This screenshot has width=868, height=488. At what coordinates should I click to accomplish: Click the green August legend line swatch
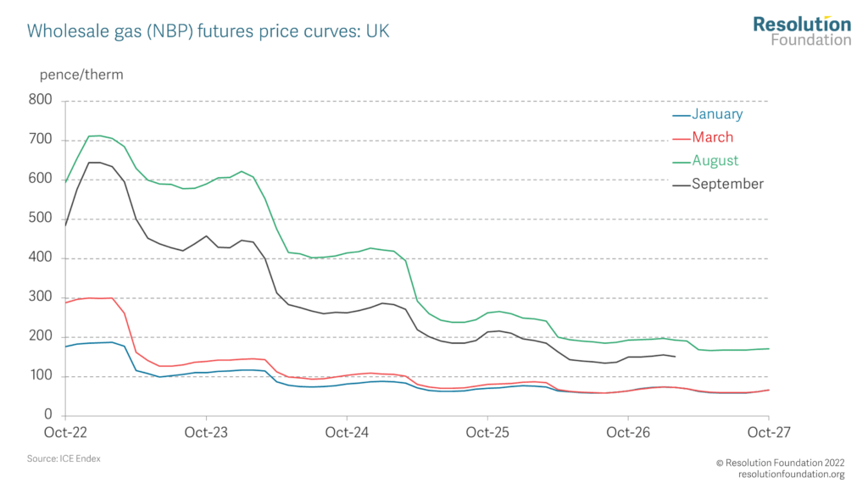pos(682,162)
